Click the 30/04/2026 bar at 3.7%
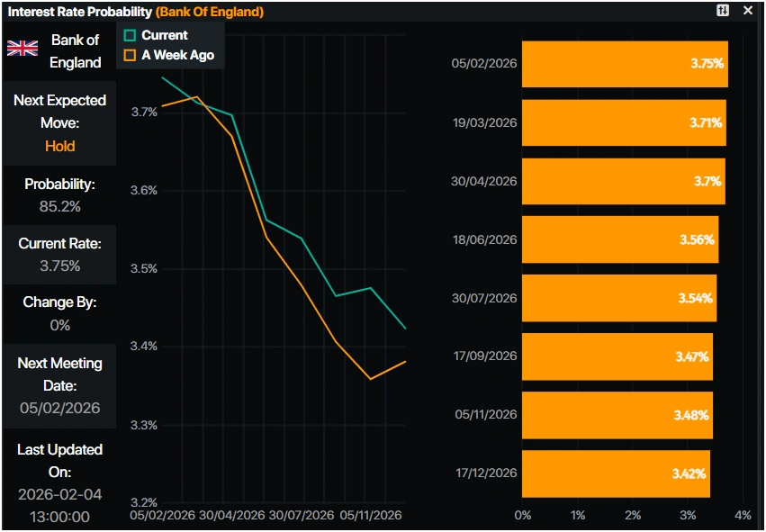Image resolution: width=766 pixels, height=532 pixels. coord(623,181)
